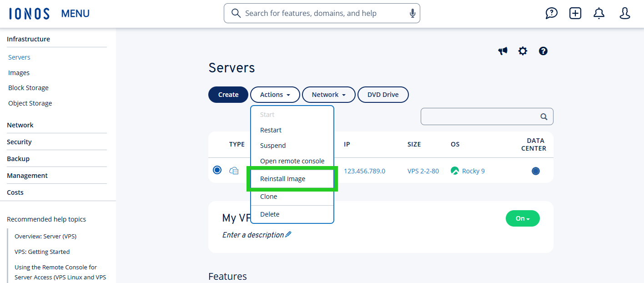Click the server list filter search field

(x=487, y=116)
